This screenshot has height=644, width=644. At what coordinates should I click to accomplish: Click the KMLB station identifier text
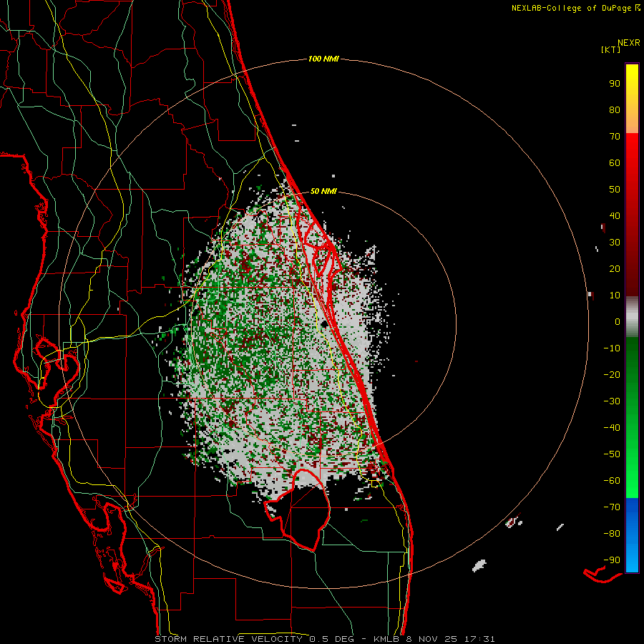(x=386, y=639)
